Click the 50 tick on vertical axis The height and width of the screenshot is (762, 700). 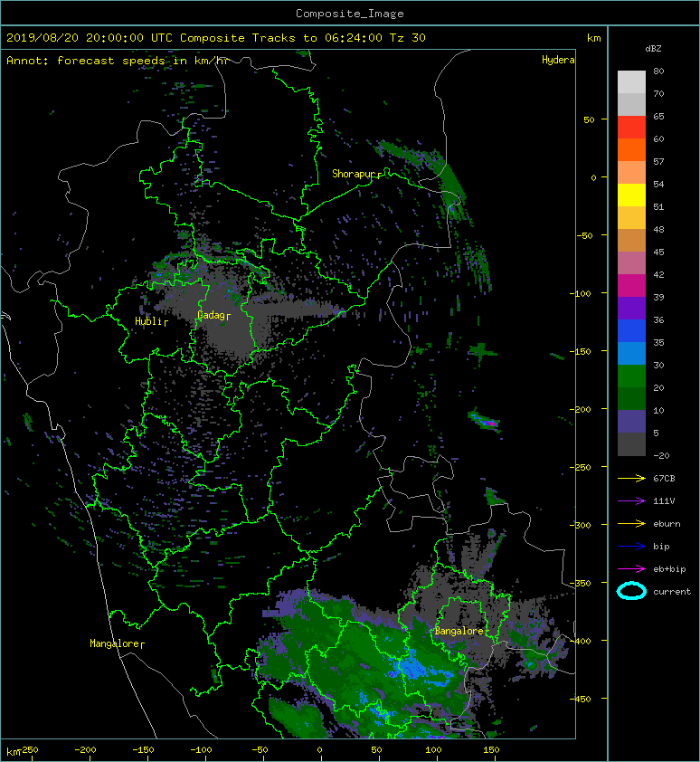pyautogui.click(x=589, y=119)
